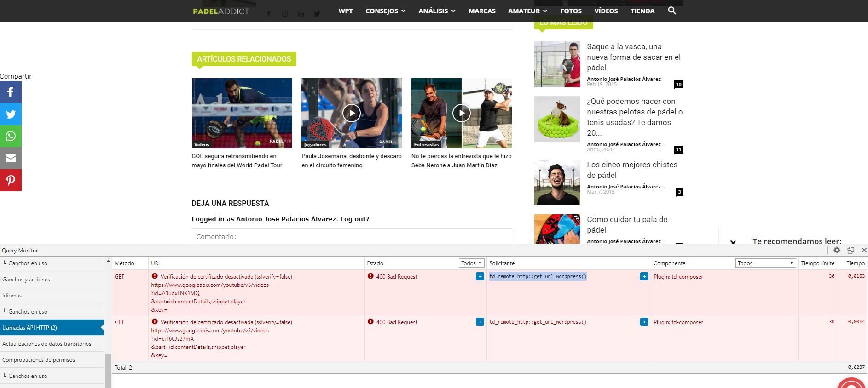Go to the MARCAS menu item
Image resolution: width=868 pixels, height=388 pixels.
coord(482,11)
